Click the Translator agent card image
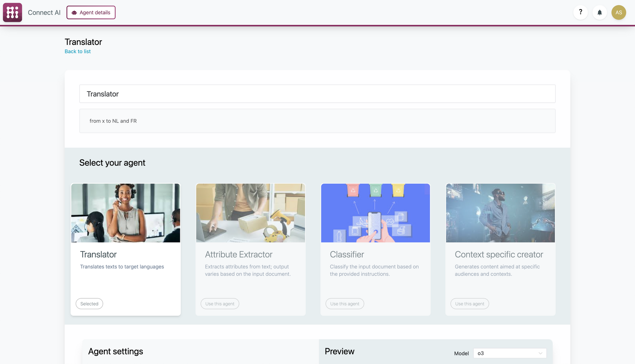Image resolution: width=635 pixels, height=364 pixels. coord(126,213)
